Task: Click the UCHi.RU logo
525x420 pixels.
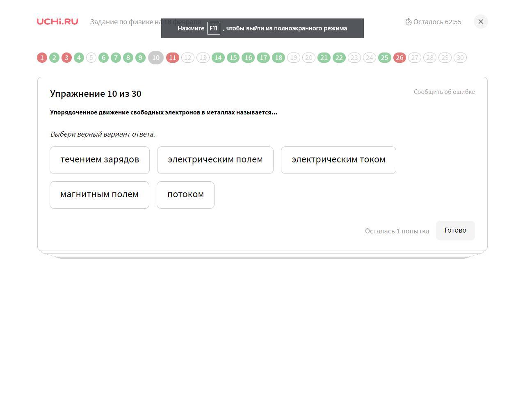Action: 57,21
